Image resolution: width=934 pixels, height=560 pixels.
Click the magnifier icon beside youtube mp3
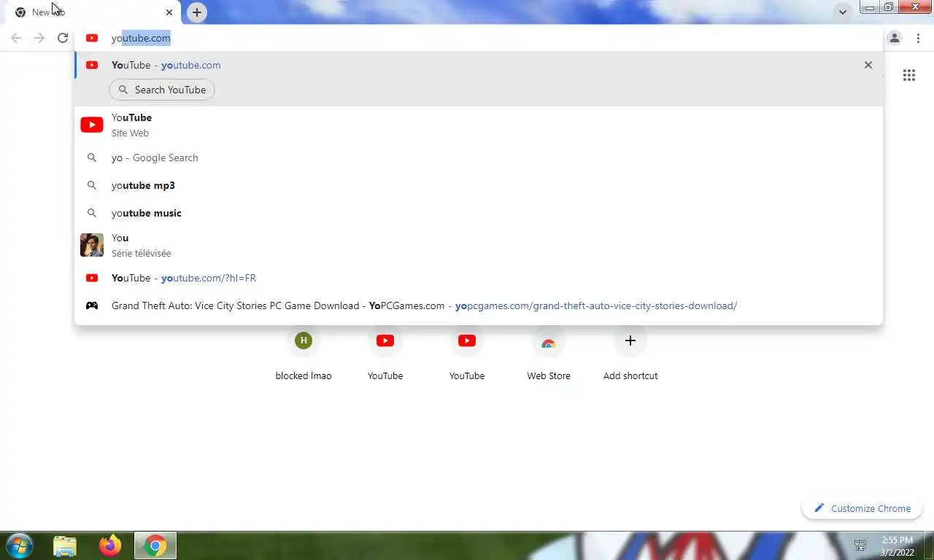pyautogui.click(x=92, y=185)
